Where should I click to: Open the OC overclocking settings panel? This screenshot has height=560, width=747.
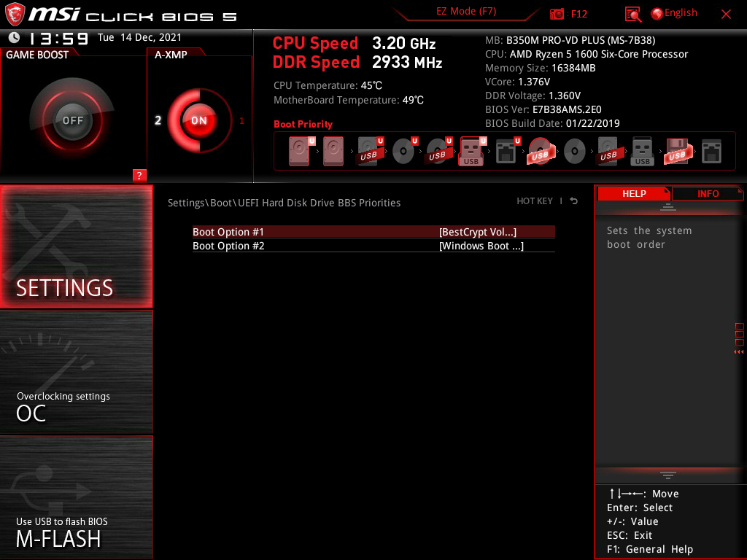[76, 372]
